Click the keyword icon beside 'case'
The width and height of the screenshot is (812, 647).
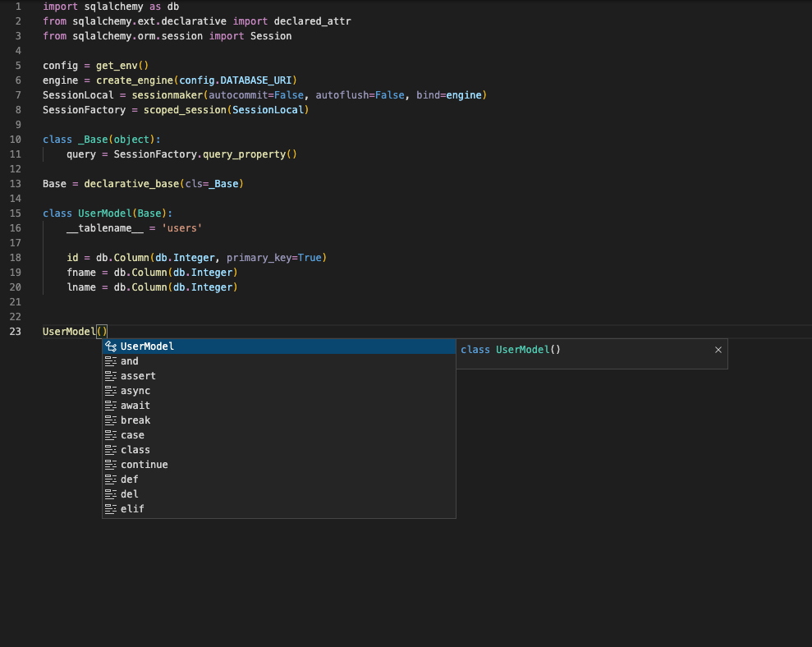click(111, 435)
